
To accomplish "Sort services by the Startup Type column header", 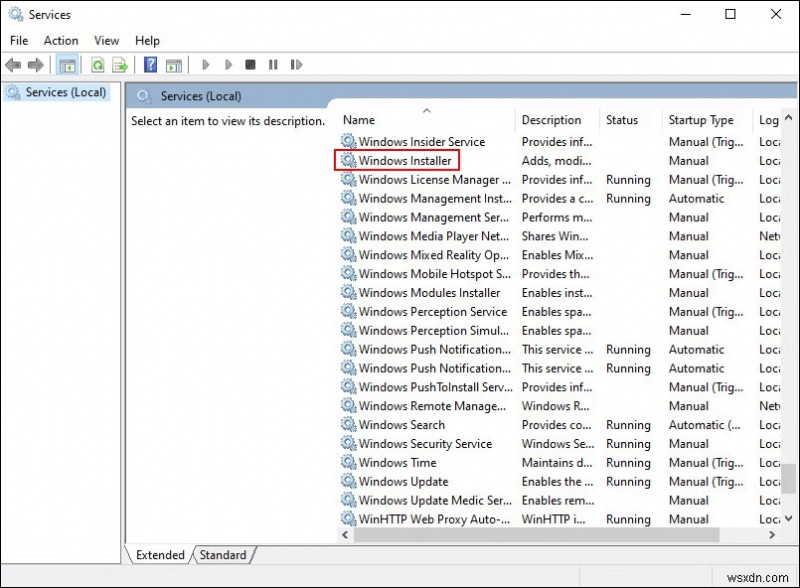I will pos(700,119).
